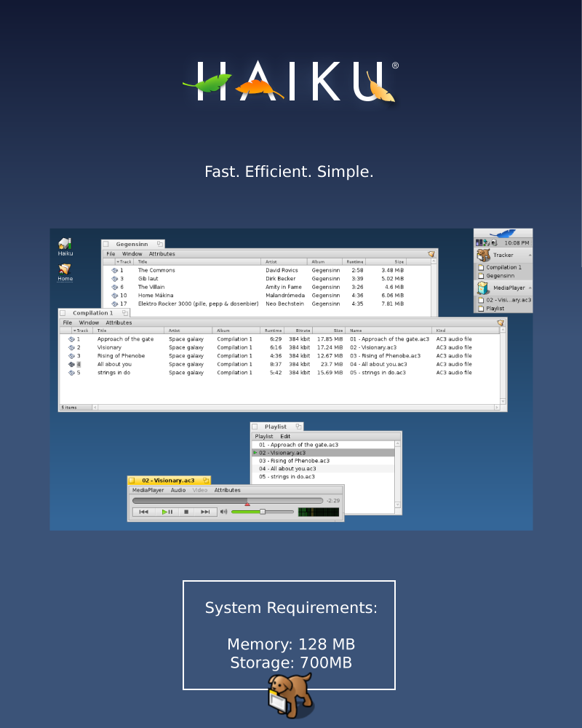Click scroll-up arrow in Compilation 1 window
Image resolution: width=582 pixels, height=728 pixels.
[503, 330]
